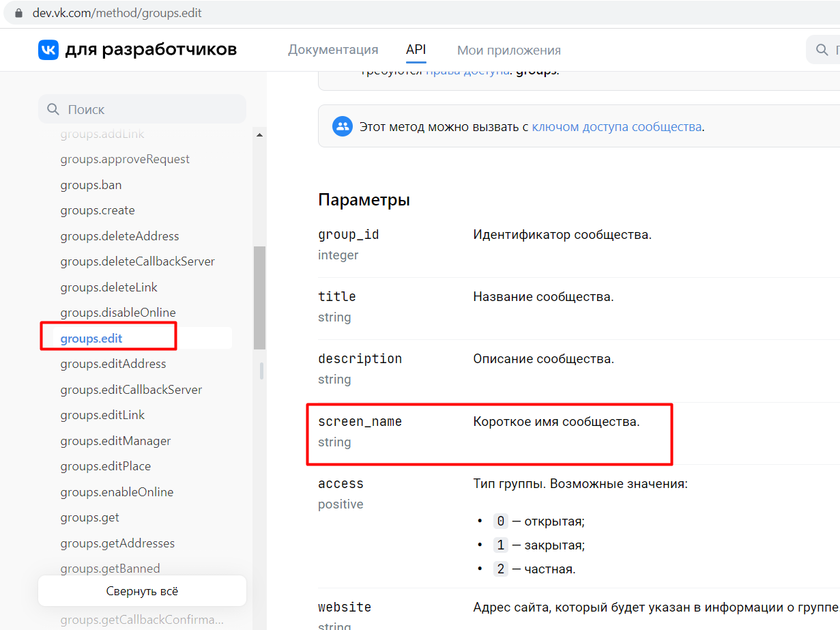Type in the sidebar Поиск field

tap(150, 109)
